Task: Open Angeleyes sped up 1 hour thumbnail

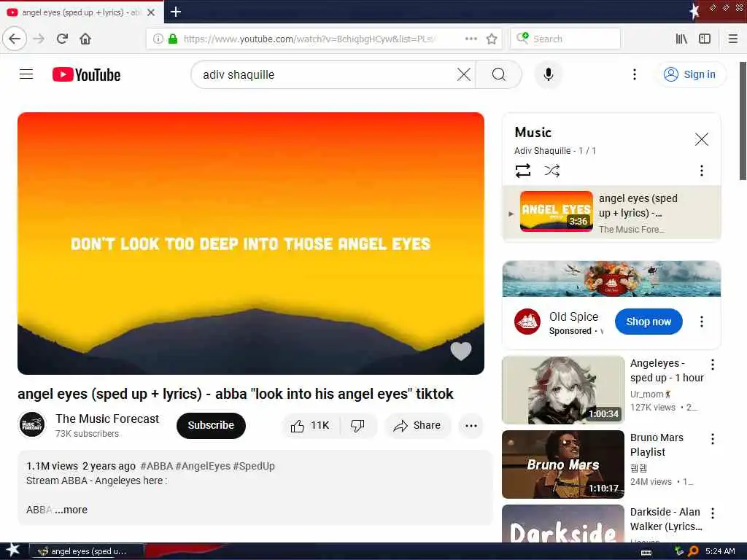Action: (563, 390)
